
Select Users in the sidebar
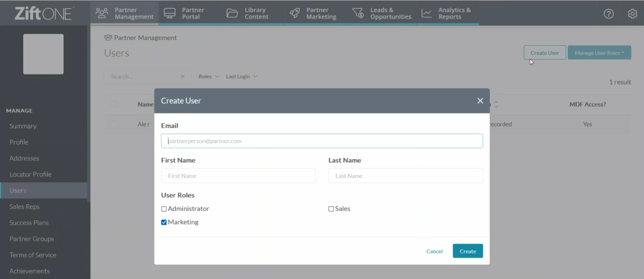pos(44,191)
